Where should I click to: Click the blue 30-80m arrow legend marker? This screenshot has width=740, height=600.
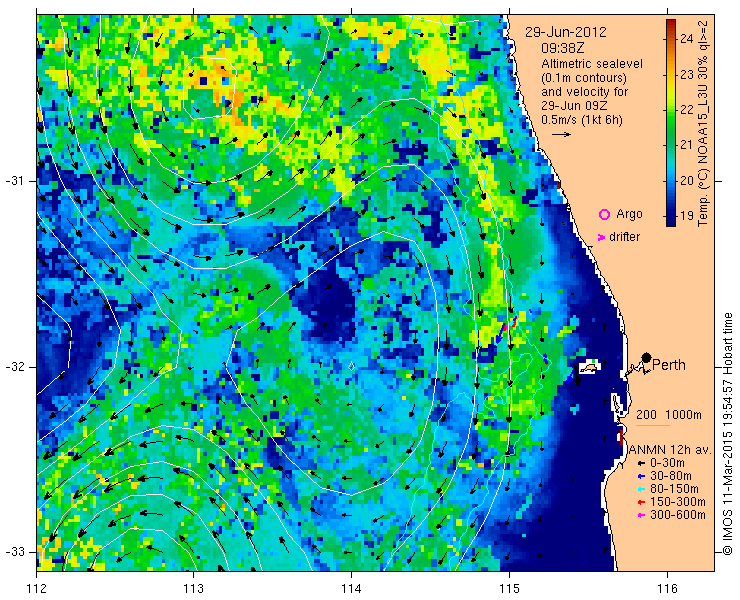pos(641,476)
